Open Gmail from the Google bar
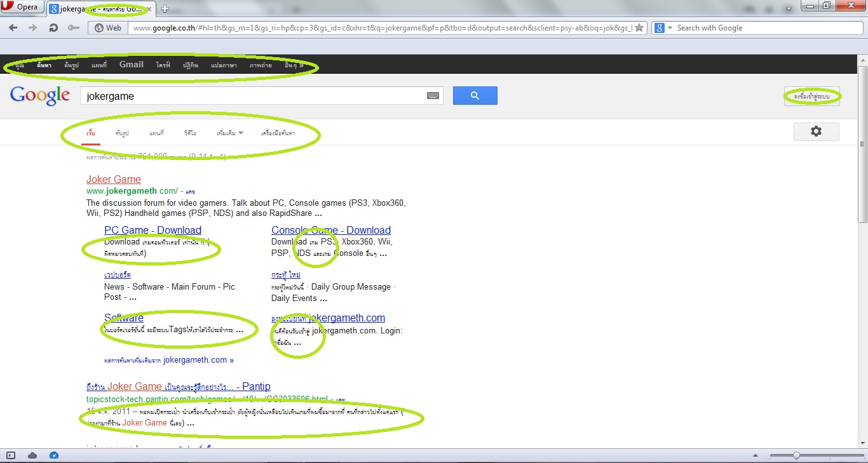This screenshot has width=868, height=463. (132, 64)
